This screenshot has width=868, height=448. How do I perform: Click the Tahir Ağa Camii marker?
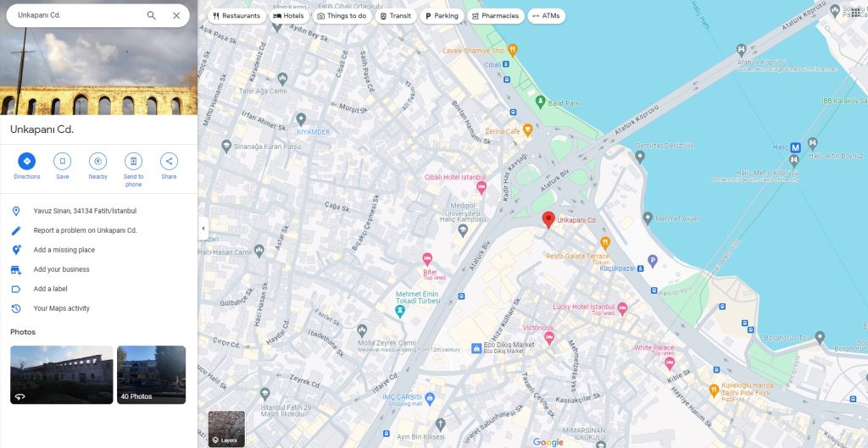(282, 79)
